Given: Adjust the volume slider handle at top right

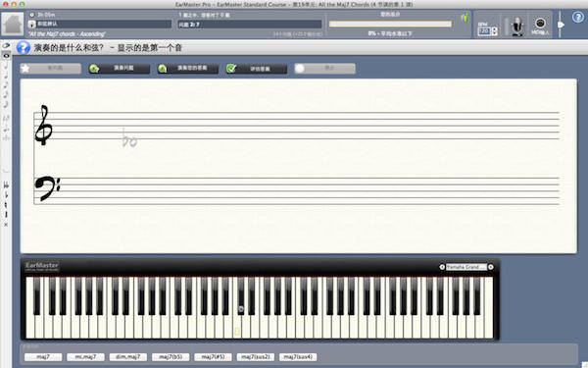Looking at the screenshot, I should 561,25.
